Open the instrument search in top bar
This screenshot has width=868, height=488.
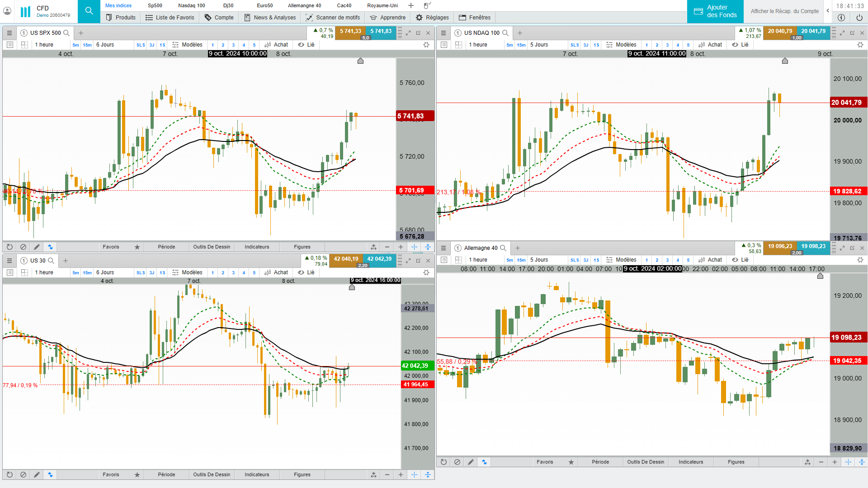point(89,11)
